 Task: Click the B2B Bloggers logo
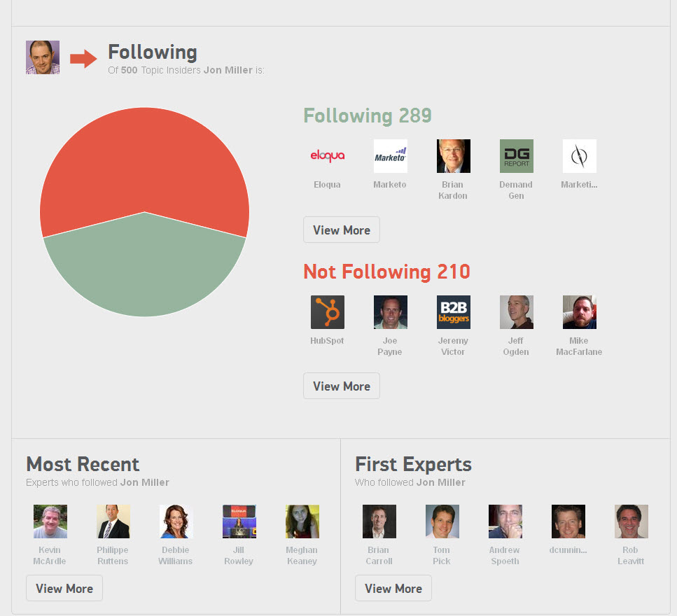point(453,312)
